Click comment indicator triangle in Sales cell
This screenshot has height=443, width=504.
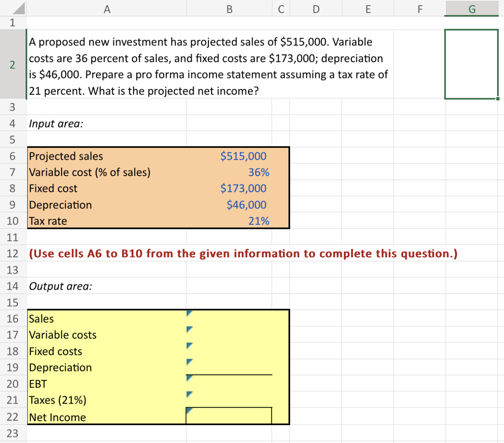click(x=189, y=313)
